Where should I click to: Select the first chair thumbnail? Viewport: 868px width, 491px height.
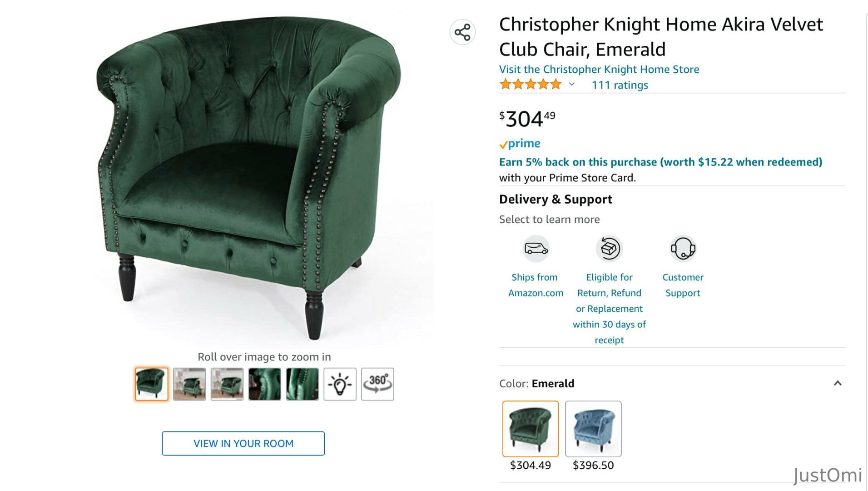tap(152, 384)
